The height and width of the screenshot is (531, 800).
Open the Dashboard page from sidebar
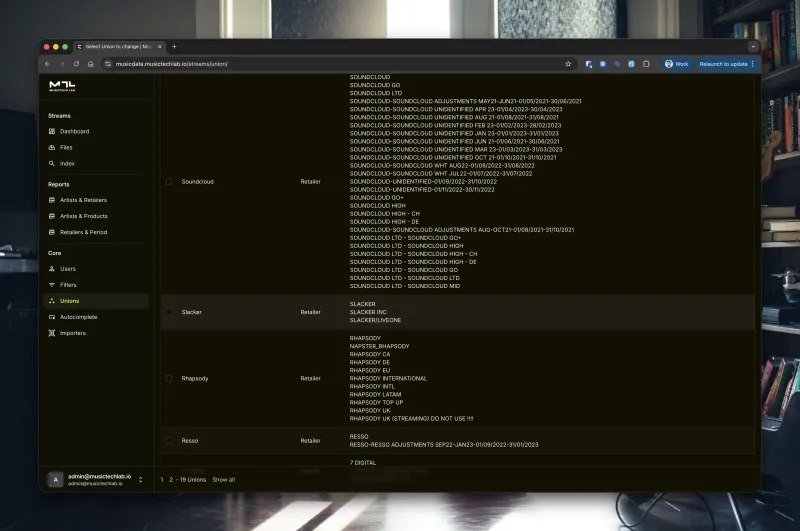pos(74,132)
